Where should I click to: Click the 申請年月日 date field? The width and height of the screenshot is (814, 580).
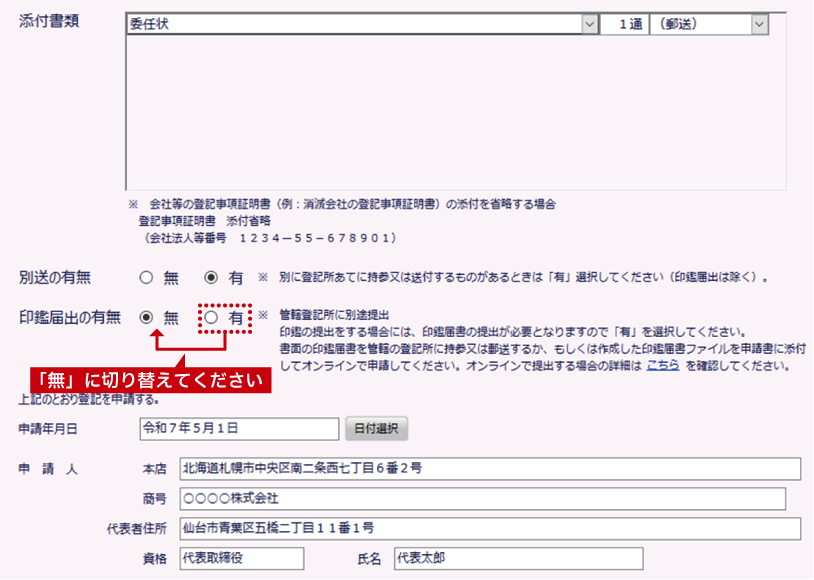coord(239,428)
